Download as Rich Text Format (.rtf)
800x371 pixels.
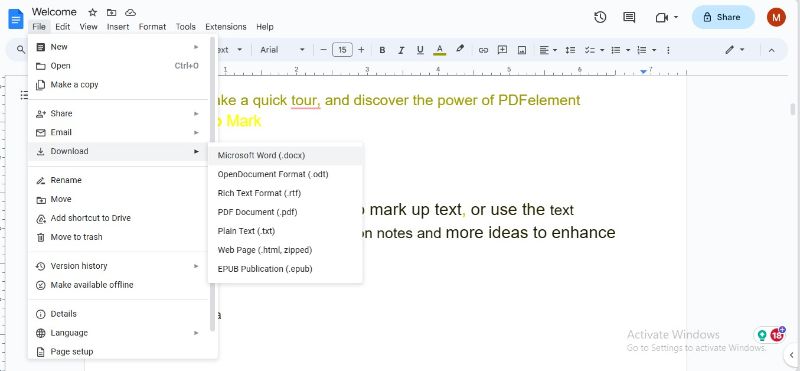click(285, 193)
